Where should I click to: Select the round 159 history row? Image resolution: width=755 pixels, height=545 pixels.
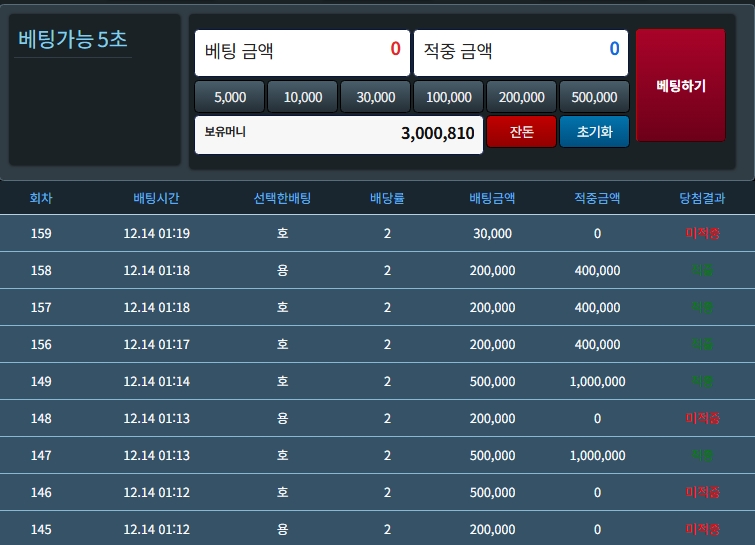[377, 233]
